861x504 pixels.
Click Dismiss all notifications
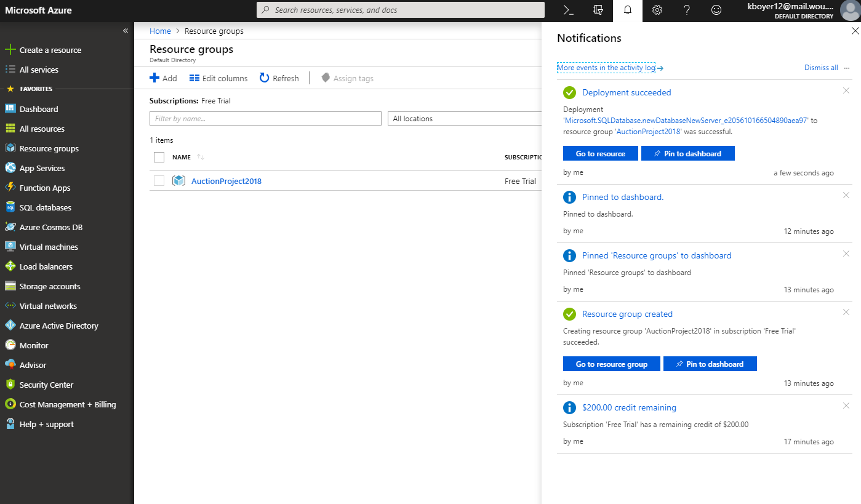click(821, 68)
